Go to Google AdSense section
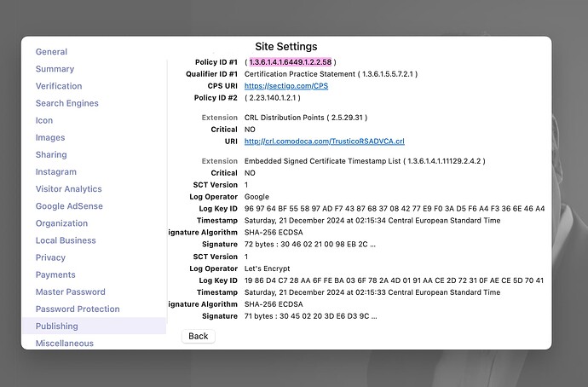The width and height of the screenshot is (588, 387). tap(69, 206)
